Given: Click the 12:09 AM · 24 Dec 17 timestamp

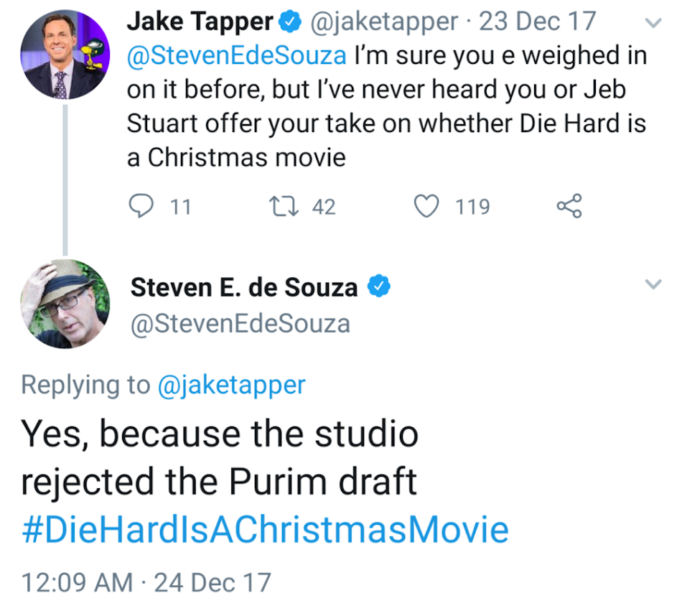Looking at the screenshot, I should pos(146,581).
